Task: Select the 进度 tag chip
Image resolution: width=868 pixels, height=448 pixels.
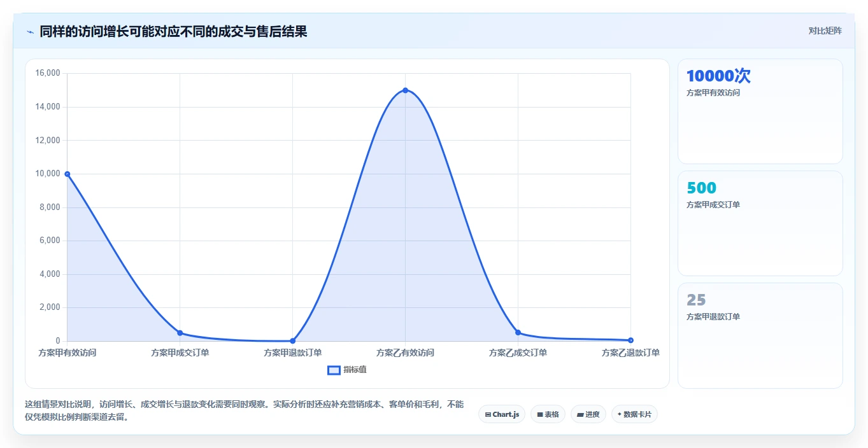Action: [x=588, y=414]
